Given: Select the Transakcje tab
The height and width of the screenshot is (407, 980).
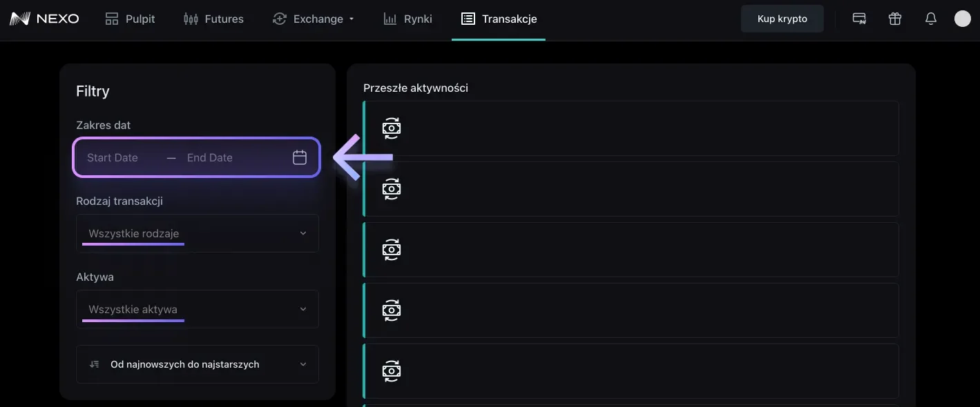Looking at the screenshot, I should (x=499, y=19).
